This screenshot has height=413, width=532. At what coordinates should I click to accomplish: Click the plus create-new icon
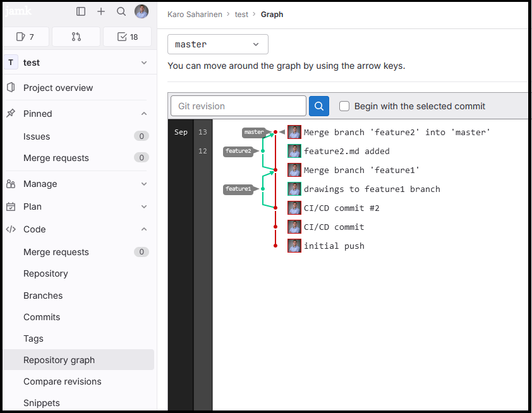pyautogui.click(x=101, y=11)
